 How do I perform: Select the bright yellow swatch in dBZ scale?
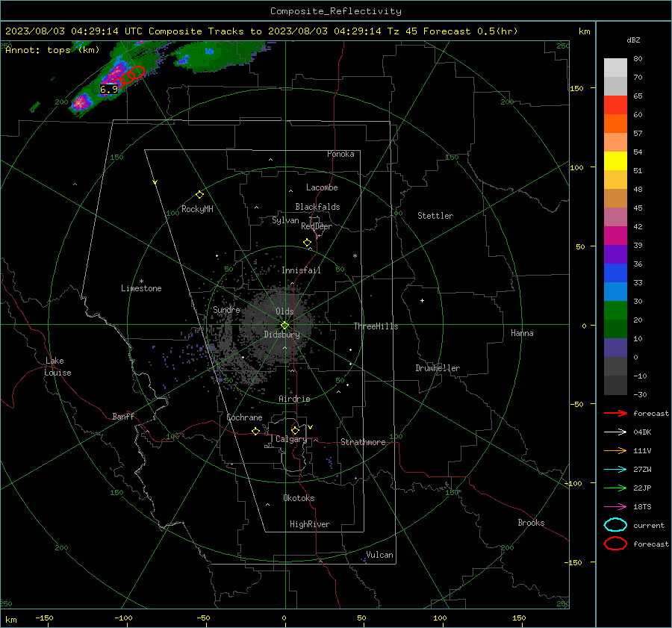[x=615, y=161]
